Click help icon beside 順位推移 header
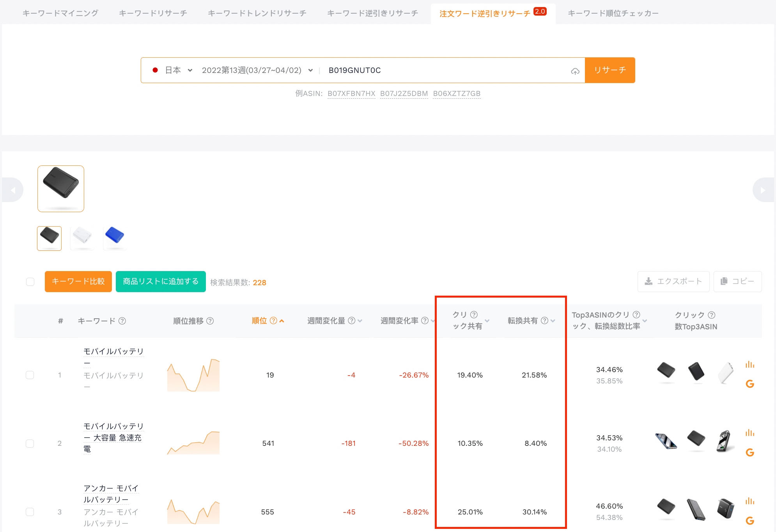Image resolution: width=776 pixels, height=532 pixels. (x=210, y=321)
